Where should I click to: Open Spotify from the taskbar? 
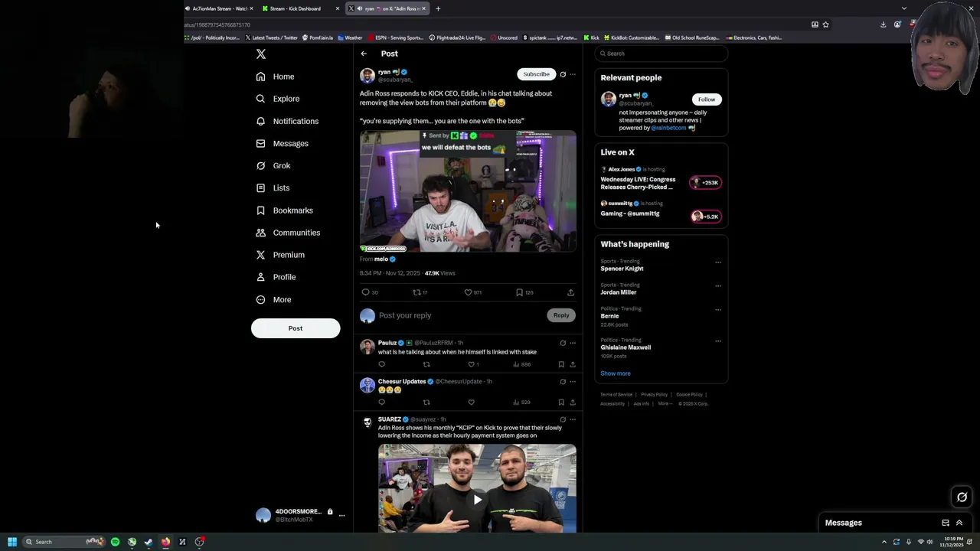(x=115, y=542)
